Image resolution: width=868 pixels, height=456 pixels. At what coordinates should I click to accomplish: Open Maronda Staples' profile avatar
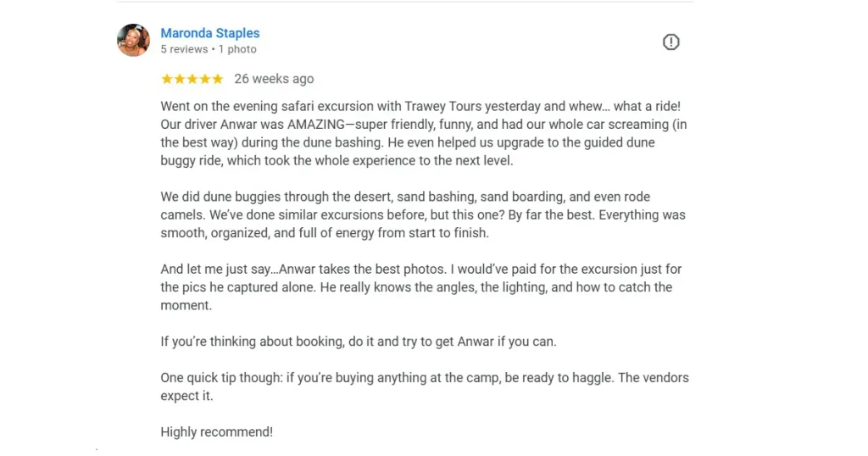pyautogui.click(x=133, y=40)
